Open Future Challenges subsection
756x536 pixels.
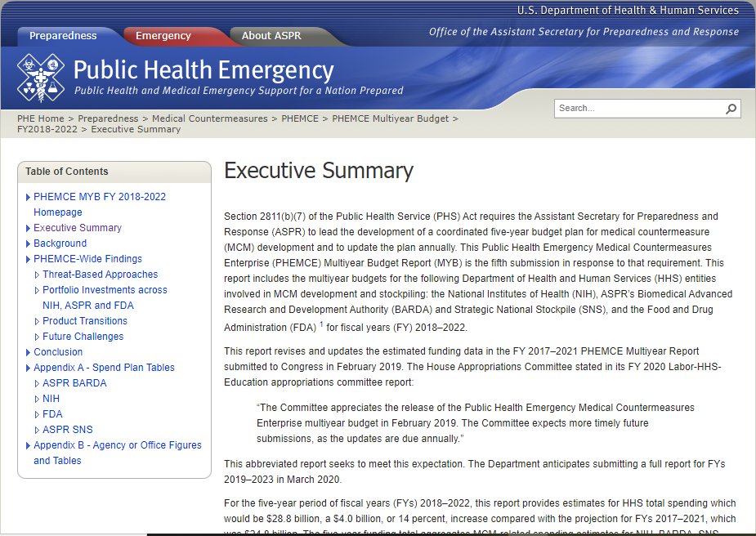point(83,337)
